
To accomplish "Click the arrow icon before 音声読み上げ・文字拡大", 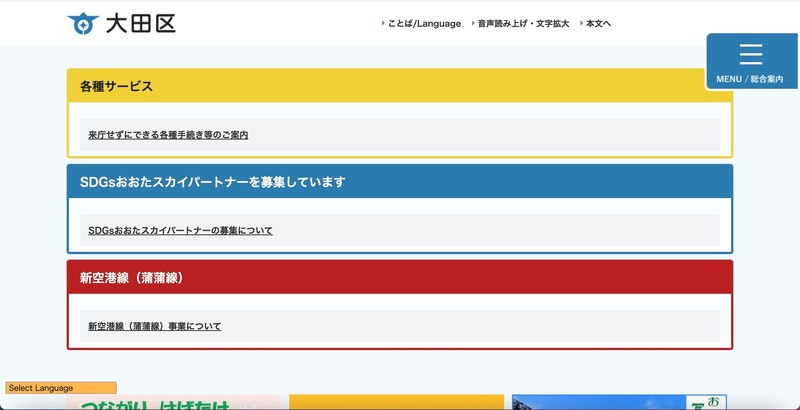I will point(471,23).
